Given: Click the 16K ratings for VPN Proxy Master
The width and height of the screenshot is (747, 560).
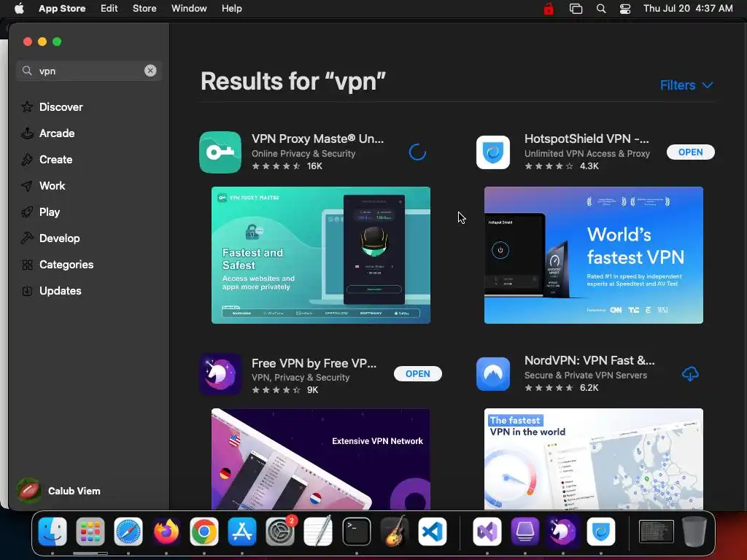Looking at the screenshot, I should click(314, 166).
